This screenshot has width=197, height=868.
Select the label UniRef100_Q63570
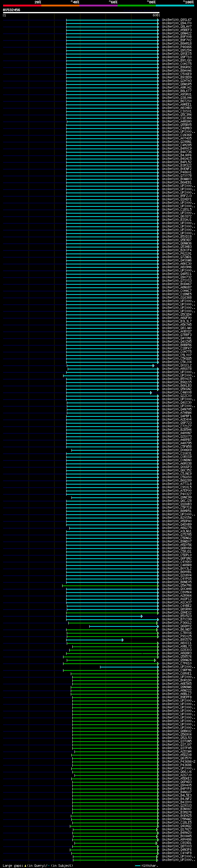point(177,758)
